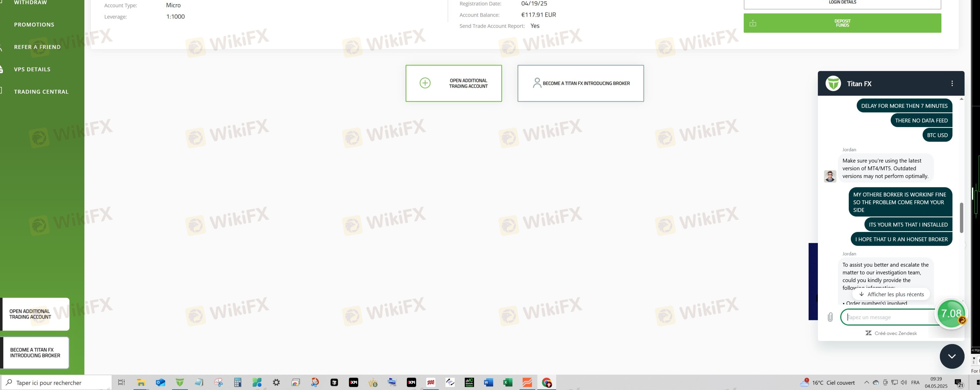Image resolution: width=980 pixels, height=390 pixels.
Task: Collapse the chat widget with the round chevron button
Action: click(952, 356)
